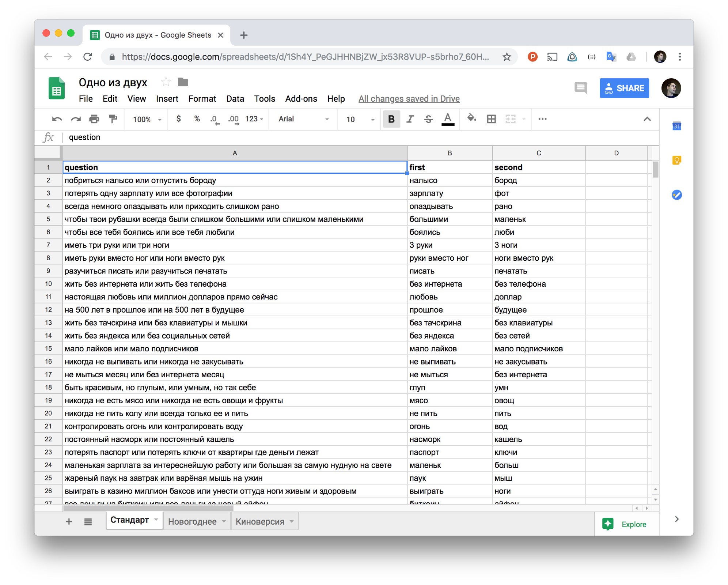Star the document title
Screen dimensions: 728x585
pos(166,82)
